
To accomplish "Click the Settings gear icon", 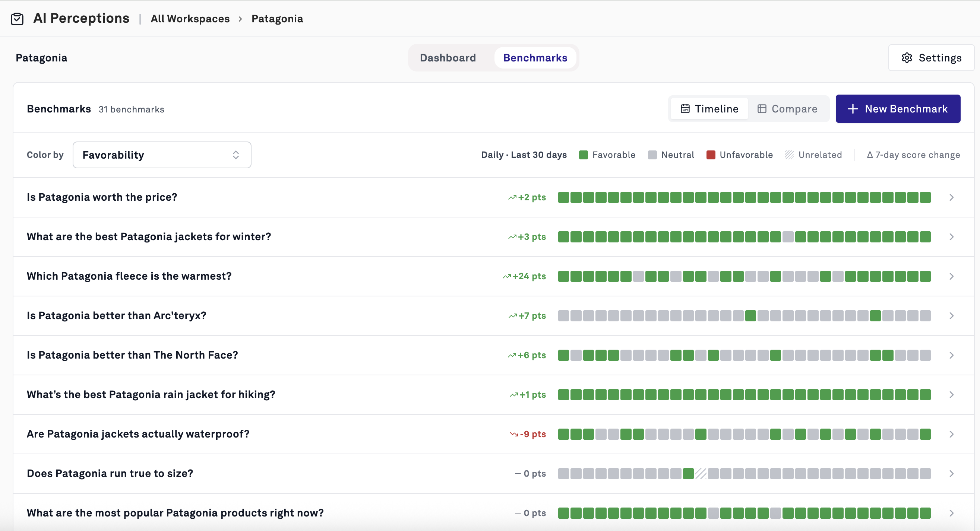I will click(x=907, y=58).
